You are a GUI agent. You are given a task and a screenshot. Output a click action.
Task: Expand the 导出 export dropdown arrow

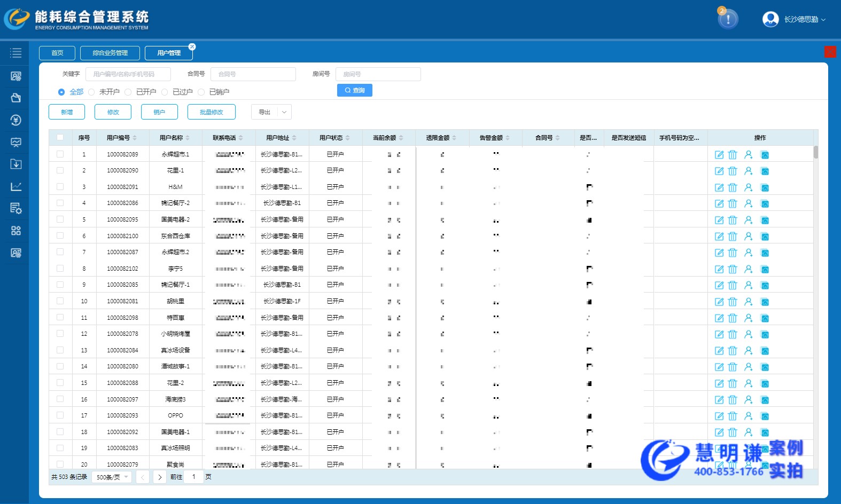(284, 112)
